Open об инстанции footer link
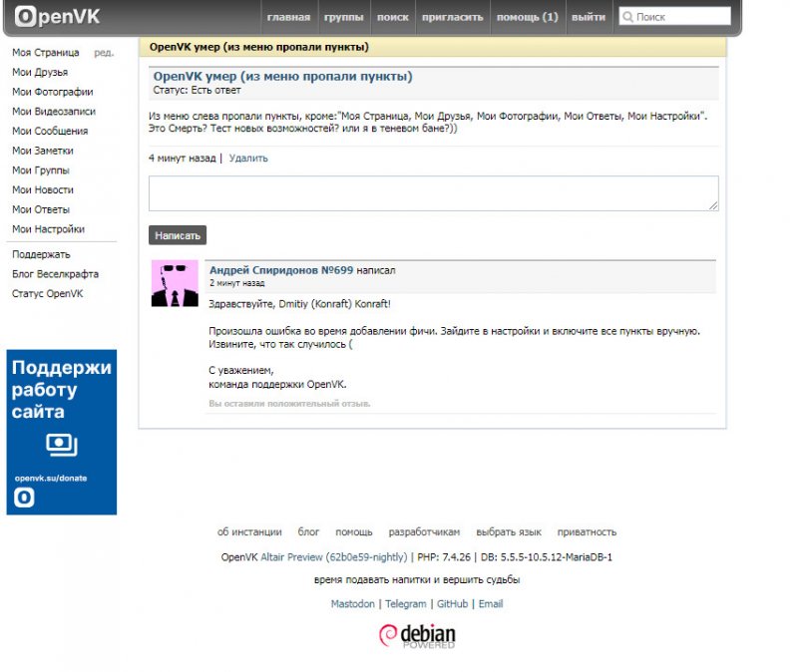This screenshot has width=805, height=672. pos(249,532)
